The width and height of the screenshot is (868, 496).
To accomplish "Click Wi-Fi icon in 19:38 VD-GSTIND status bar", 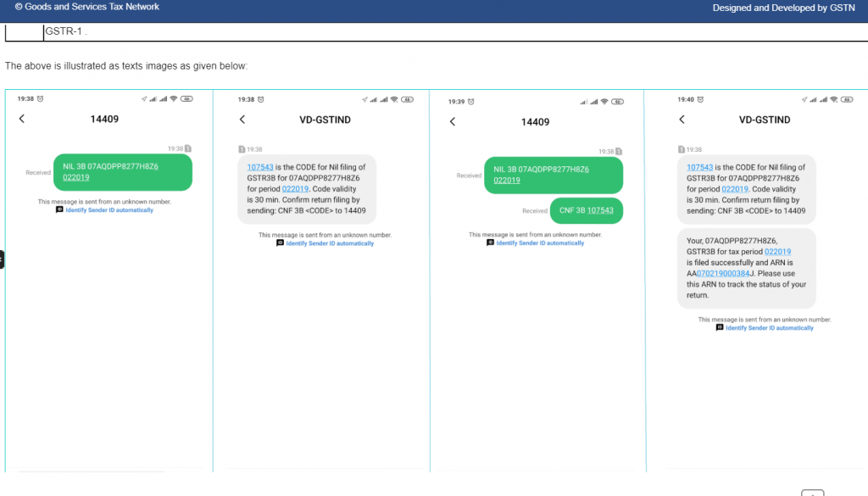I will (394, 100).
